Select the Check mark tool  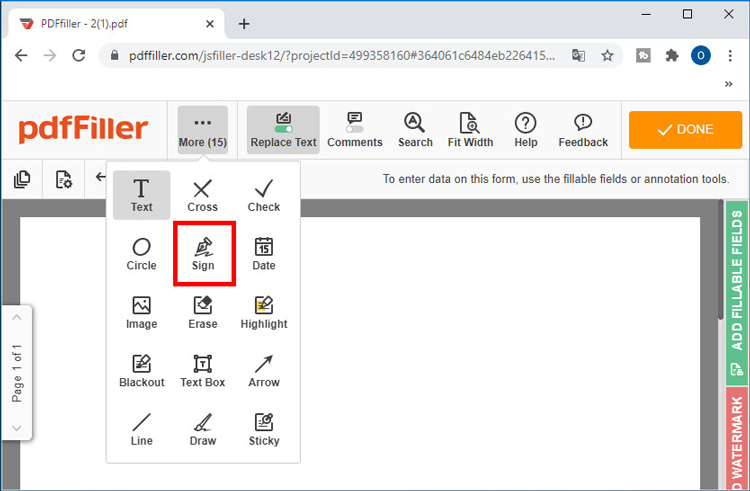[264, 195]
